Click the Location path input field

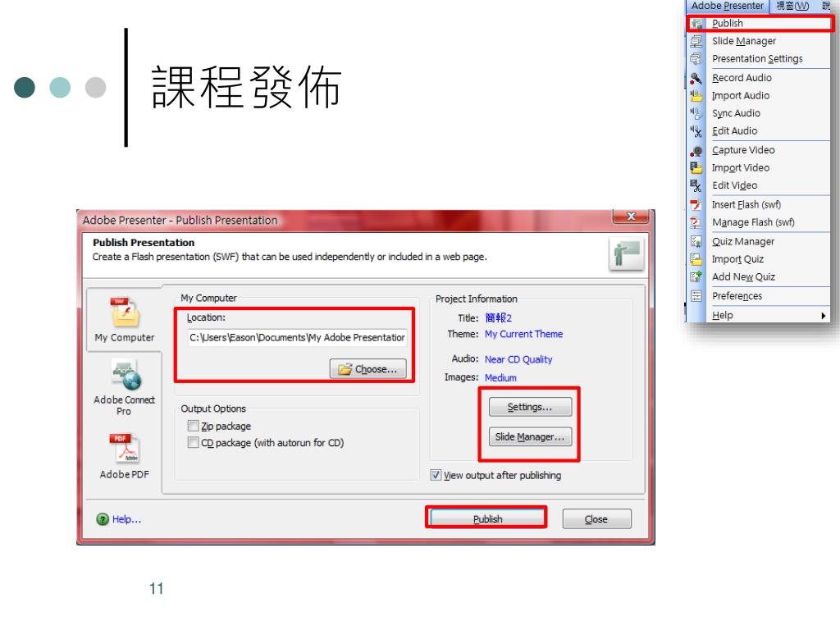pyautogui.click(x=297, y=337)
